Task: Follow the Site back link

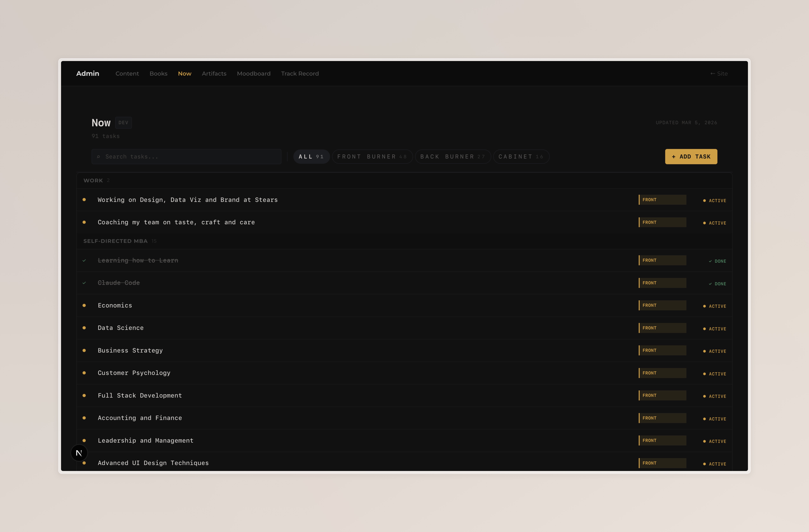Action: pos(719,73)
